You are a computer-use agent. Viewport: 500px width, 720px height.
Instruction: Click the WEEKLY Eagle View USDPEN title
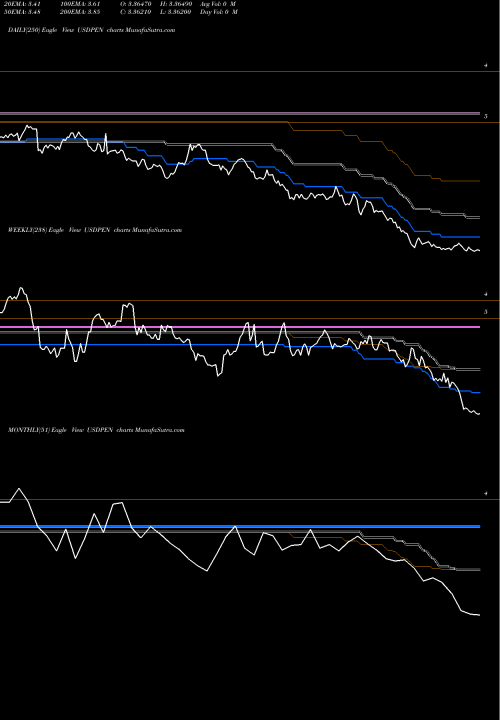(95, 230)
